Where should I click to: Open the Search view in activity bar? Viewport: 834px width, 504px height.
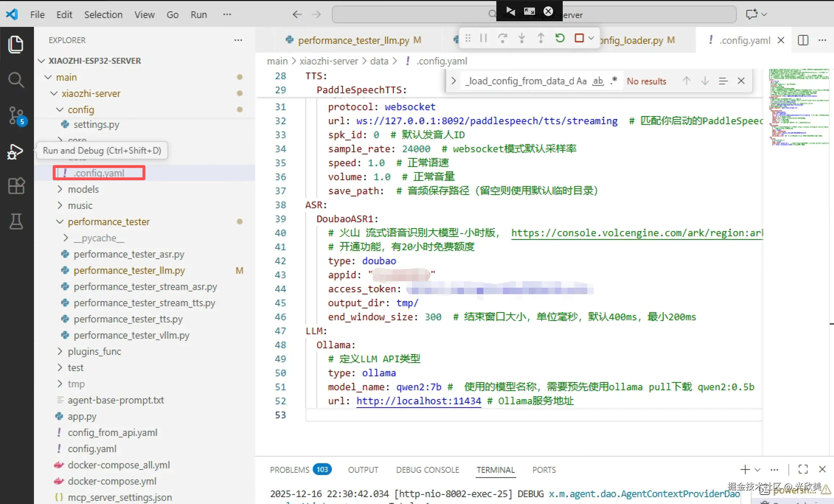[16, 80]
